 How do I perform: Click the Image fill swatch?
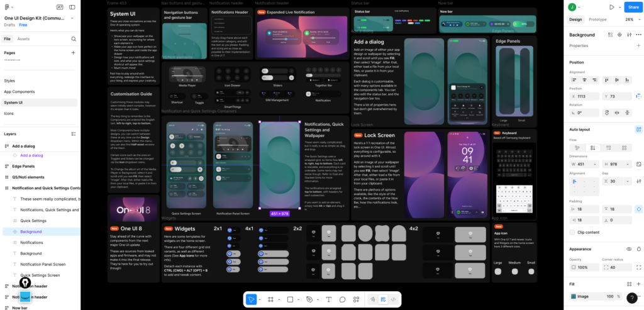click(x=574, y=296)
